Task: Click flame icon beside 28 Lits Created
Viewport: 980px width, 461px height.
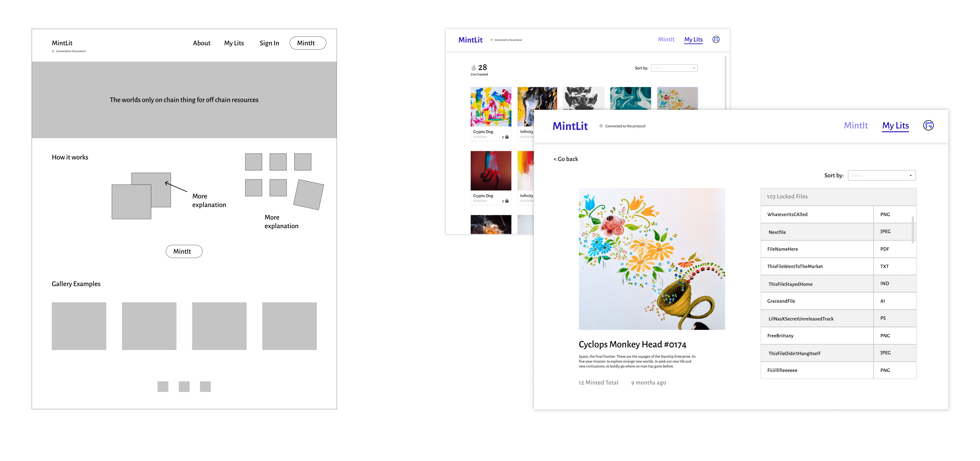Action: click(x=473, y=68)
